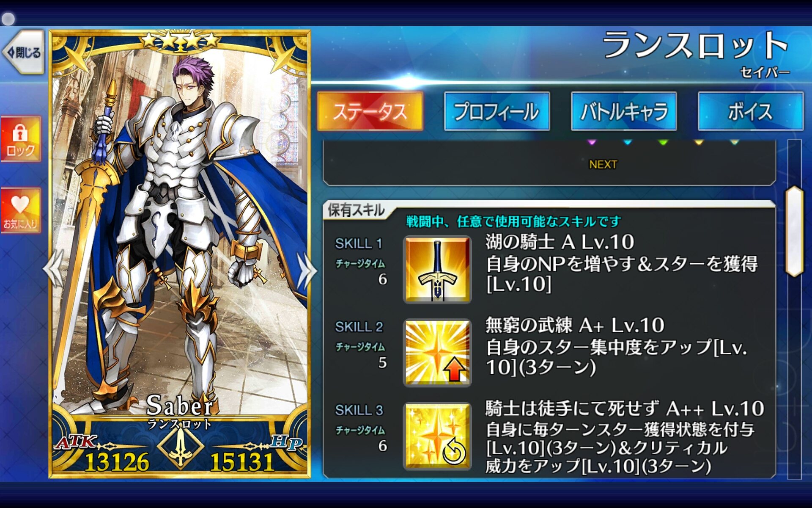812x508 pixels.
Task: Open the ボイス tab
Action: [750, 111]
